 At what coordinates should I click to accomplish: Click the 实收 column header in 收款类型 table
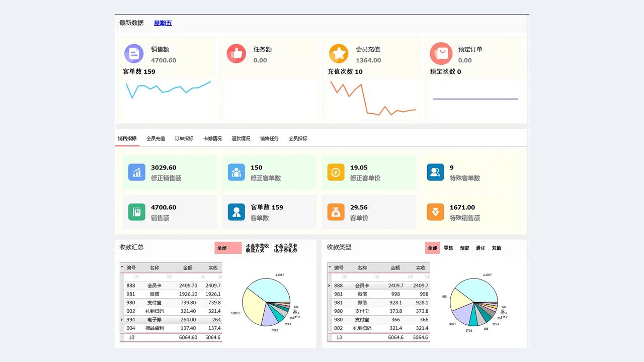click(421, 268)
